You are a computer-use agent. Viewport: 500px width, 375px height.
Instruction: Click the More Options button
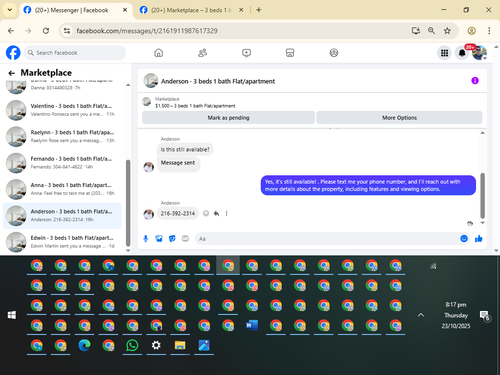coord(399,118)
